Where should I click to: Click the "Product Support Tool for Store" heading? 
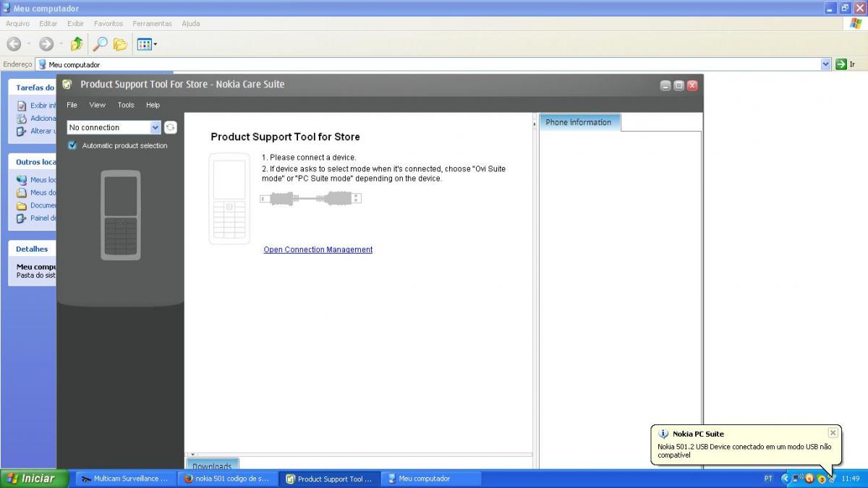[x=285, y=137]
